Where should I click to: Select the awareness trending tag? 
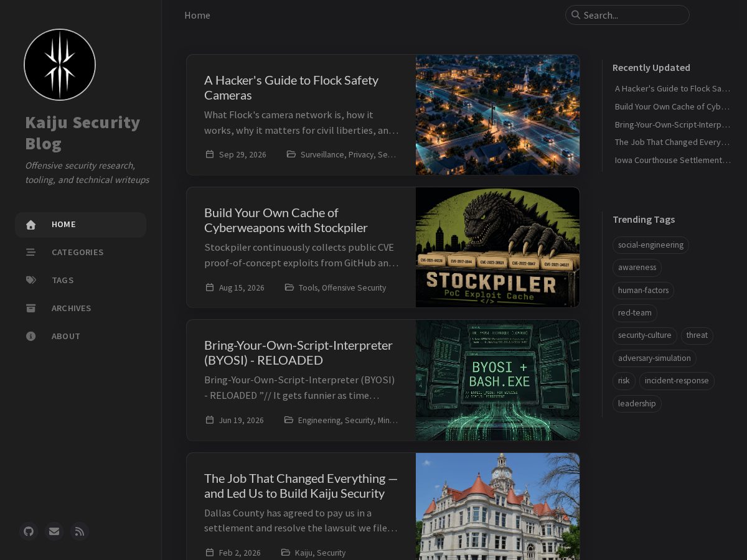637,268
